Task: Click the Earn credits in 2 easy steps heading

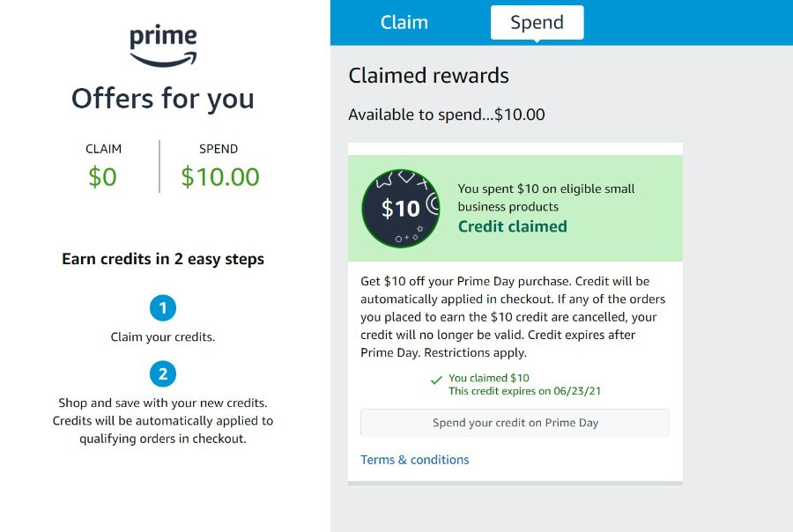Action: pyautogui.click(x=163, y=259)
